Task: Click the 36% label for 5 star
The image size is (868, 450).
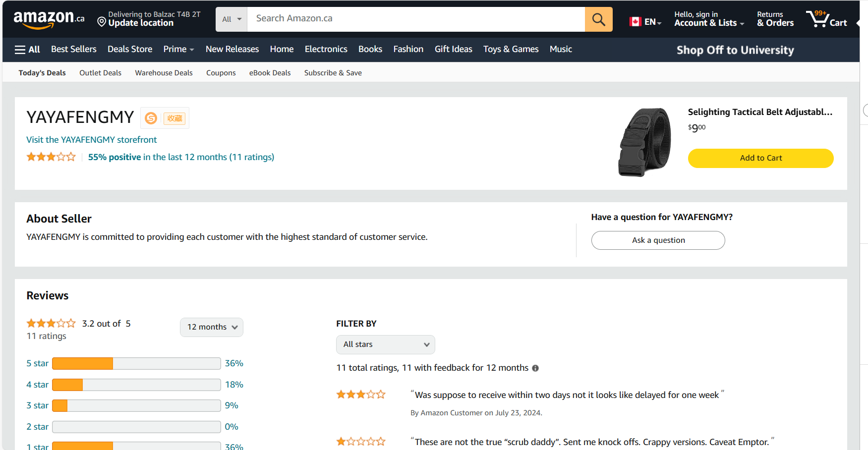Action: click(234, 363)
